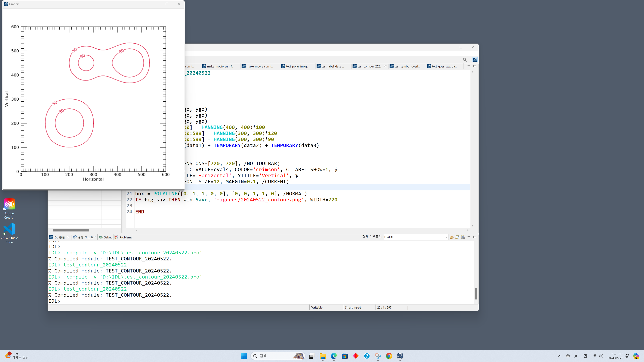
Task: Click the clear console icon
Action: pyautogui.click(x=463, y=237)
